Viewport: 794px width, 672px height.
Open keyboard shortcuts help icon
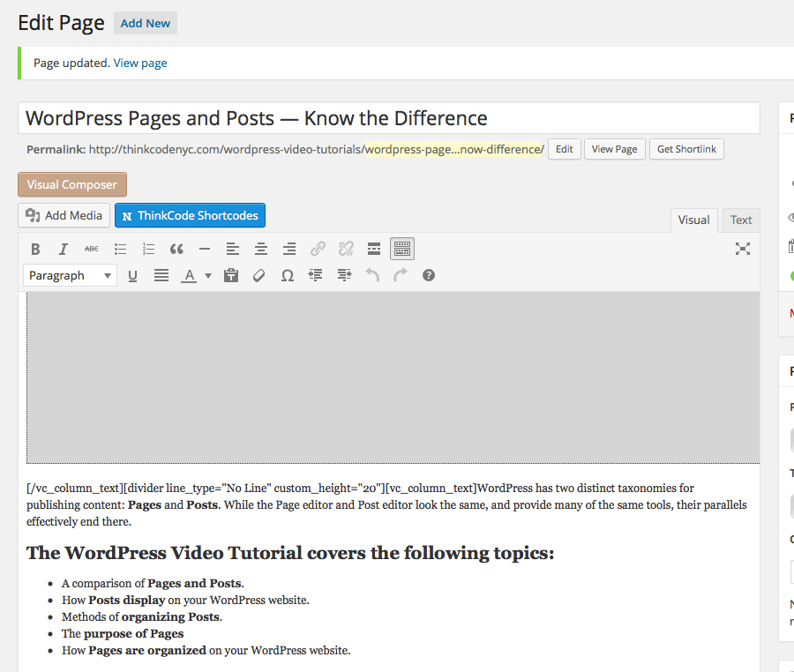(x=429, y=276)
